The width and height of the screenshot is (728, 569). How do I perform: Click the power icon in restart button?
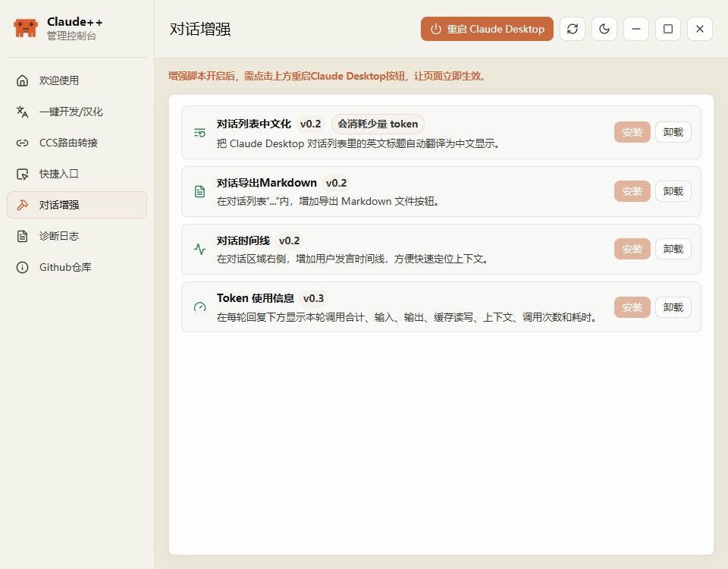tap(435, 29)
